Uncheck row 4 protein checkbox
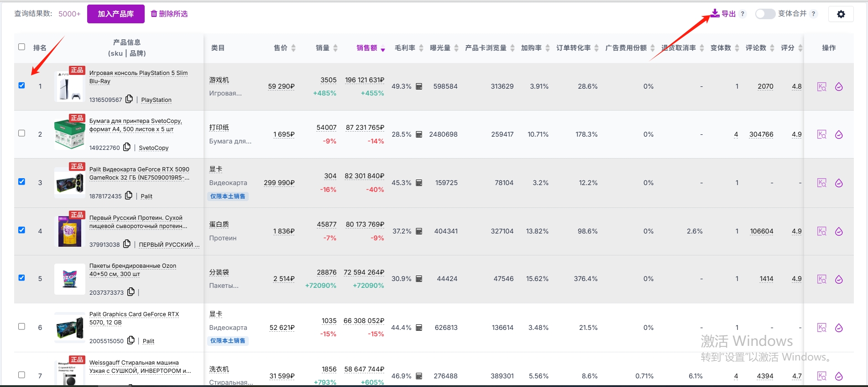868x387 pixels. coord(21,230)
